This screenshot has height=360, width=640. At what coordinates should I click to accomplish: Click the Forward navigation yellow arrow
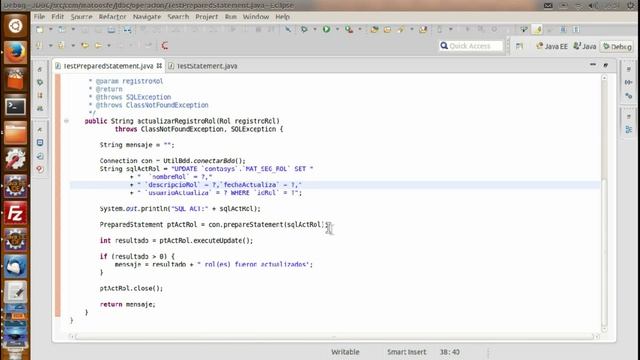pos(98,45)
